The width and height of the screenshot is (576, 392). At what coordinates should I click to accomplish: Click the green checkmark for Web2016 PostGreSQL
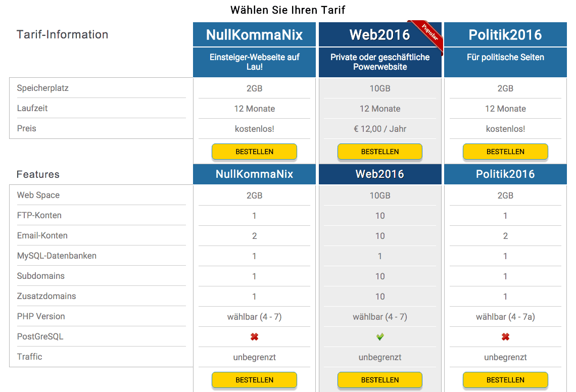click(380, 337)
